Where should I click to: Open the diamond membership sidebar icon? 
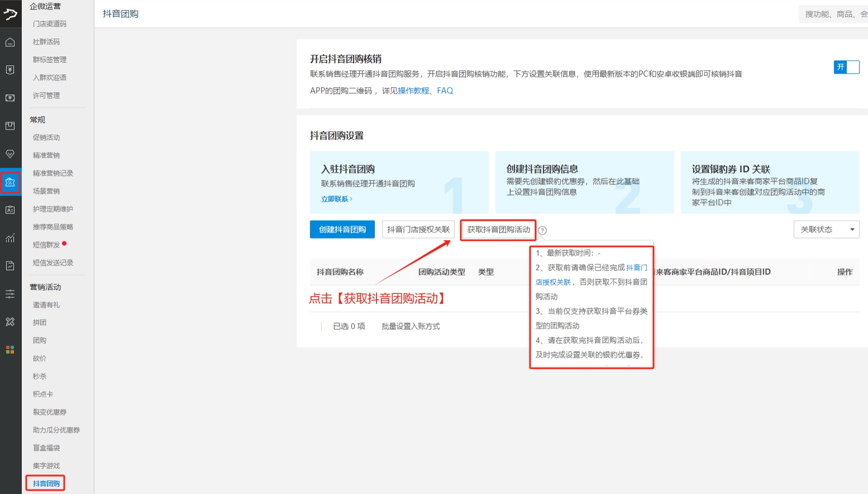[10, 154]
